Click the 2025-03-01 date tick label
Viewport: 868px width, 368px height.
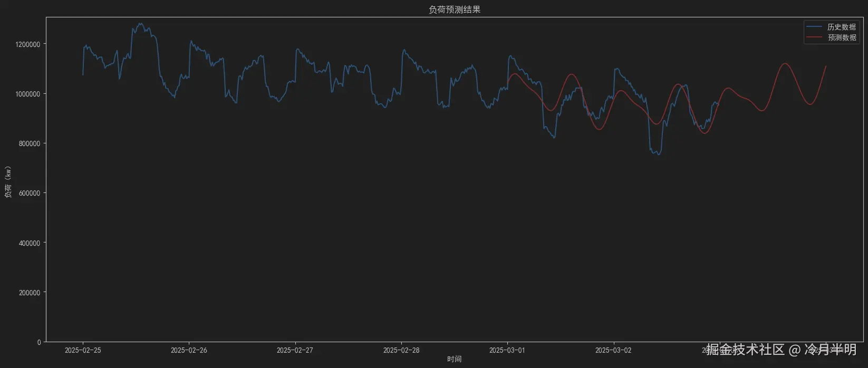pos(507,350)
